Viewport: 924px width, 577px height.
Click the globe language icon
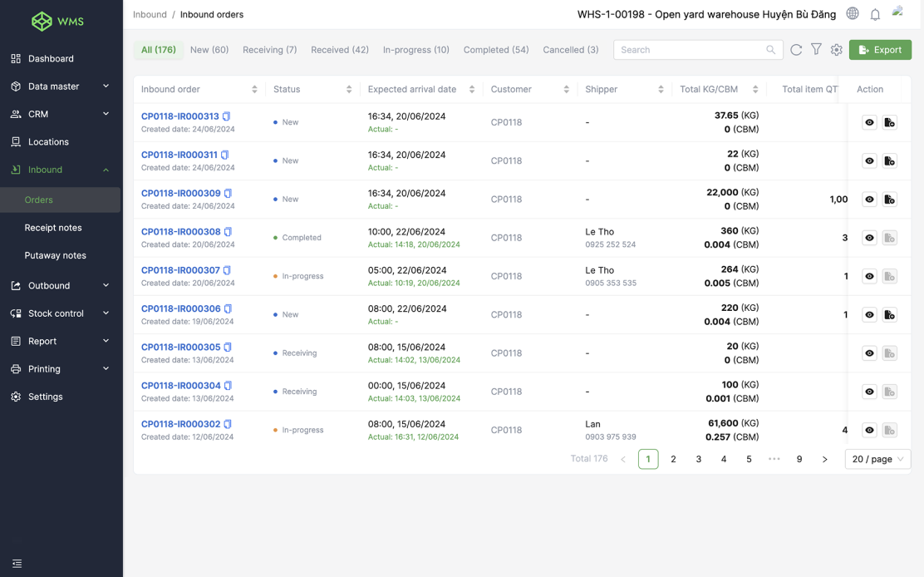(852, 13)
